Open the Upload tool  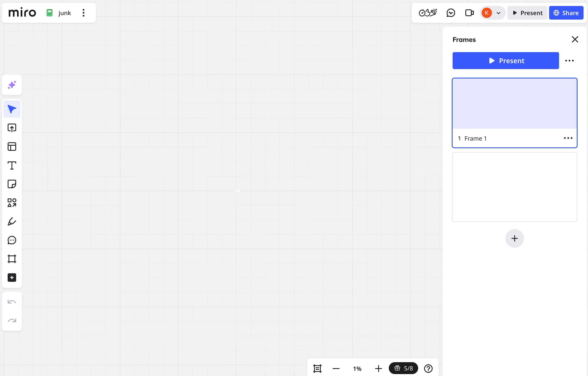(12, 128)
